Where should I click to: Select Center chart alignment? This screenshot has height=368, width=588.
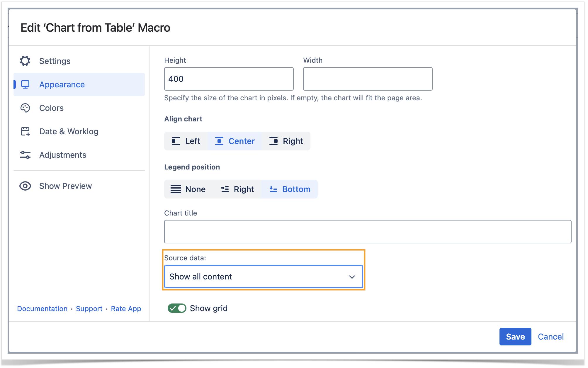pyautogui.click(x=235, y=141)
